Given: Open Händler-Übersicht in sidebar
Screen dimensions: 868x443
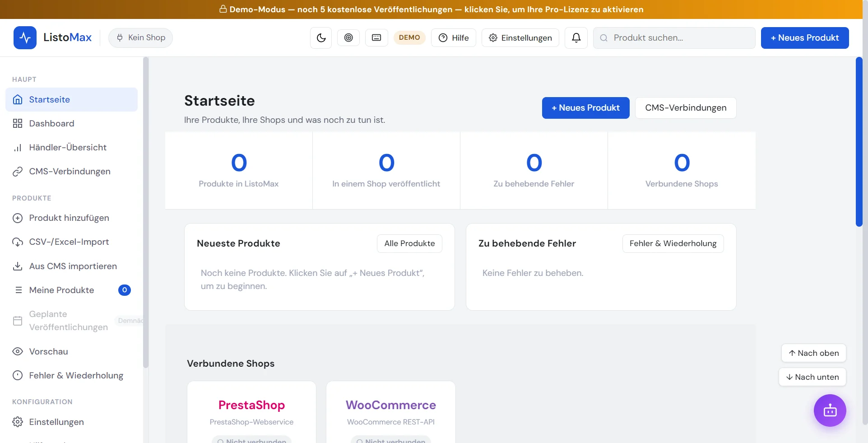Looking at the screenshot, I should click(x=71, y=148).
